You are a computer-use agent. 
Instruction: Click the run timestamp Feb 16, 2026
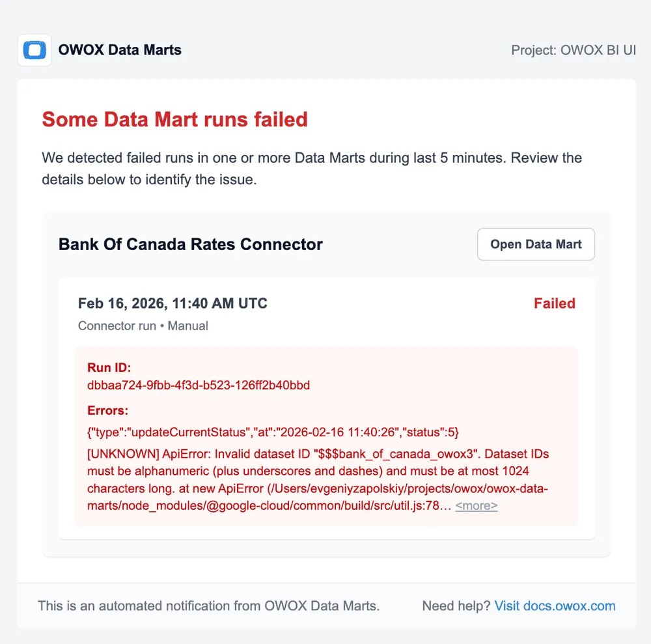tap(173, 303)
